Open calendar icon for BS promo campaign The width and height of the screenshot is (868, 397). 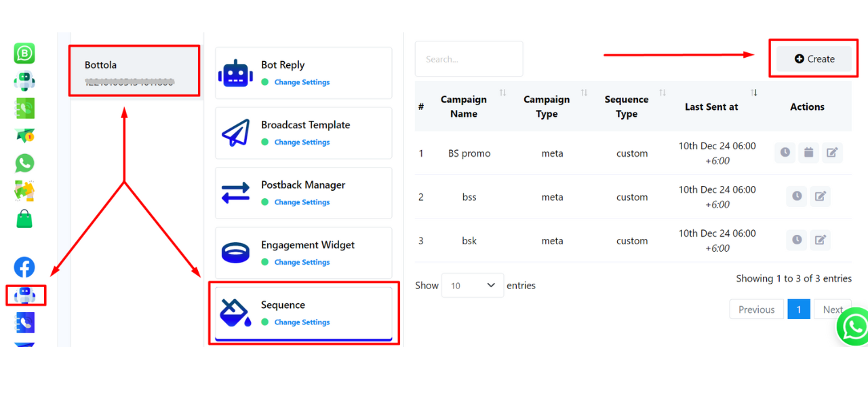click(x=808, y=153)
